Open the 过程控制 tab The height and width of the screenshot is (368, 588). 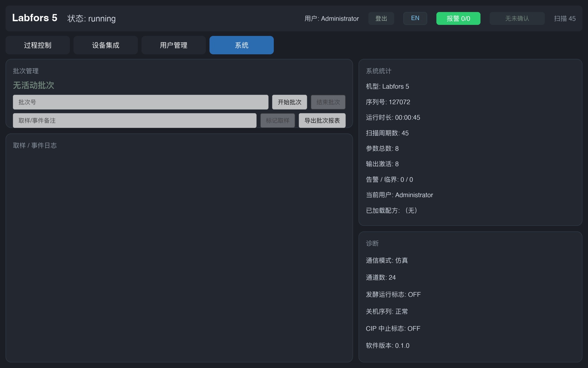pos(38,45)
